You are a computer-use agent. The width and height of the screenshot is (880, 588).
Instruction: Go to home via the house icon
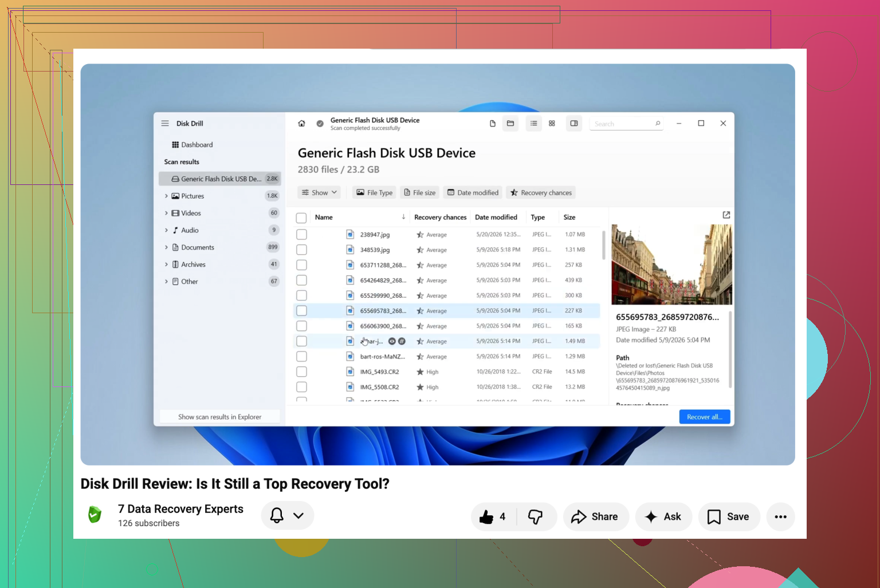pos(301,123)
